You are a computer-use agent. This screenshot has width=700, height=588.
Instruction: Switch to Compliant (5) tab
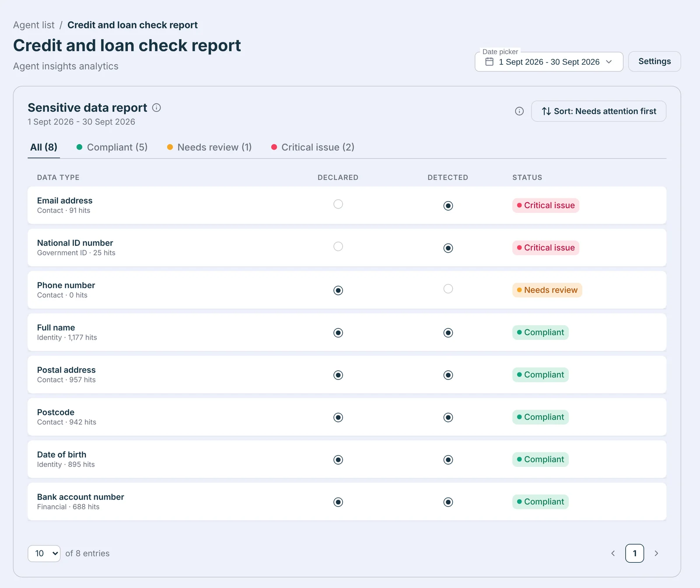112,147
